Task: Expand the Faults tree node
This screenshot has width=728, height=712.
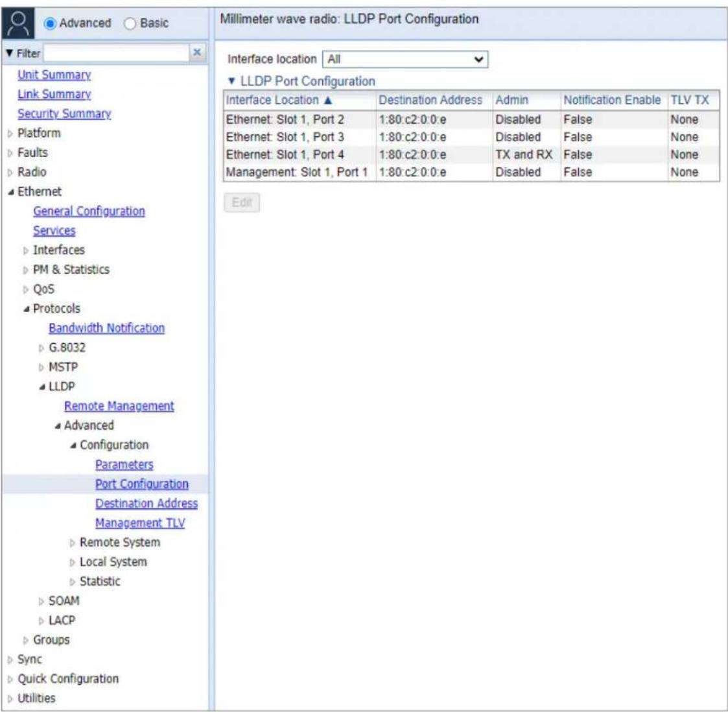Action: click(10, 153)
